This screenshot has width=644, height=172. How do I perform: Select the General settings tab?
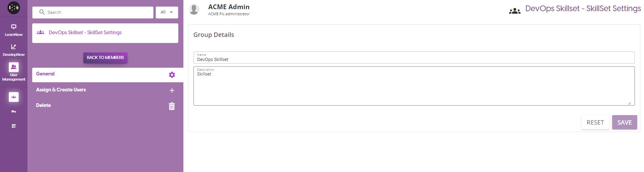[45, 74]
